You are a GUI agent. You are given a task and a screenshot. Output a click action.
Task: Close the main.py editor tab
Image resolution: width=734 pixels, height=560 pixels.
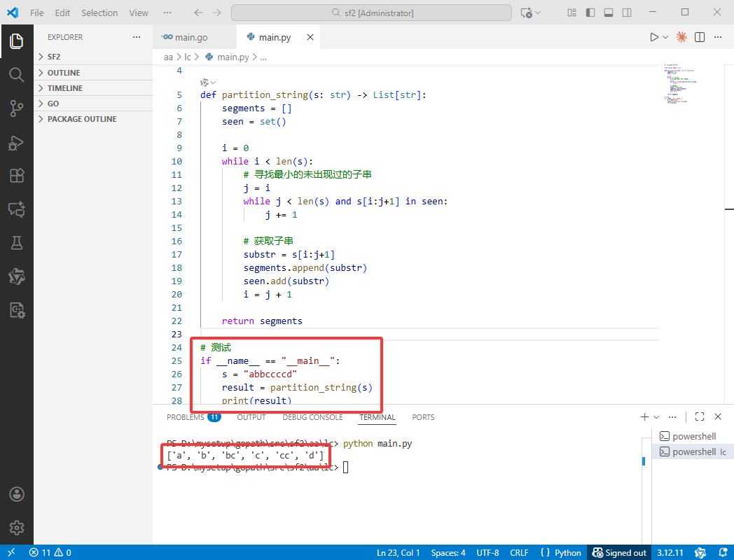tap(310, 37)
